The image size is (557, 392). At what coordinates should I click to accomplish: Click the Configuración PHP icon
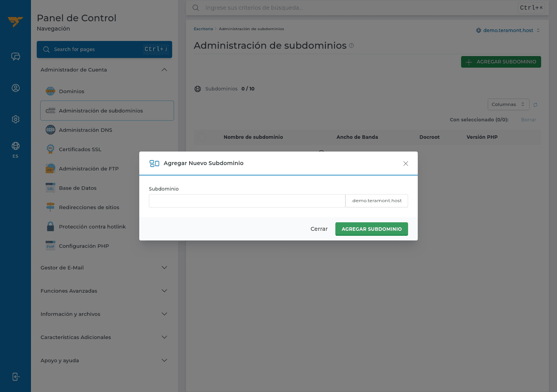[50, 246]
